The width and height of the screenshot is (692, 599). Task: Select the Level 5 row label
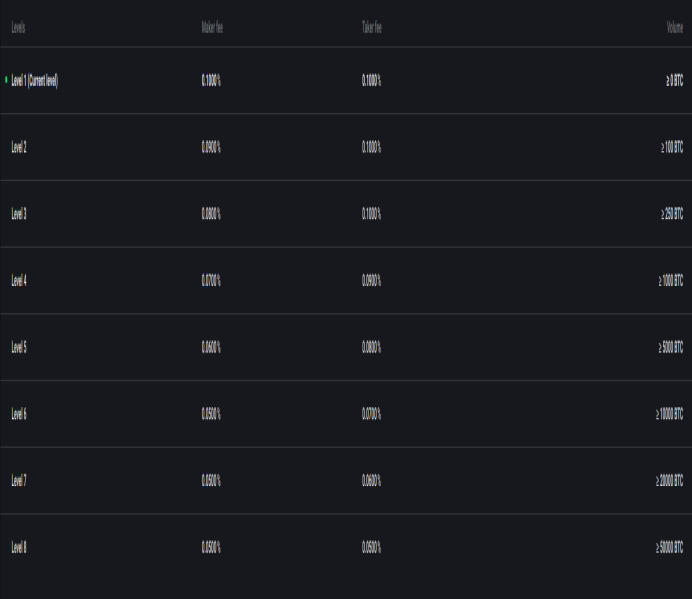(19, 347)
